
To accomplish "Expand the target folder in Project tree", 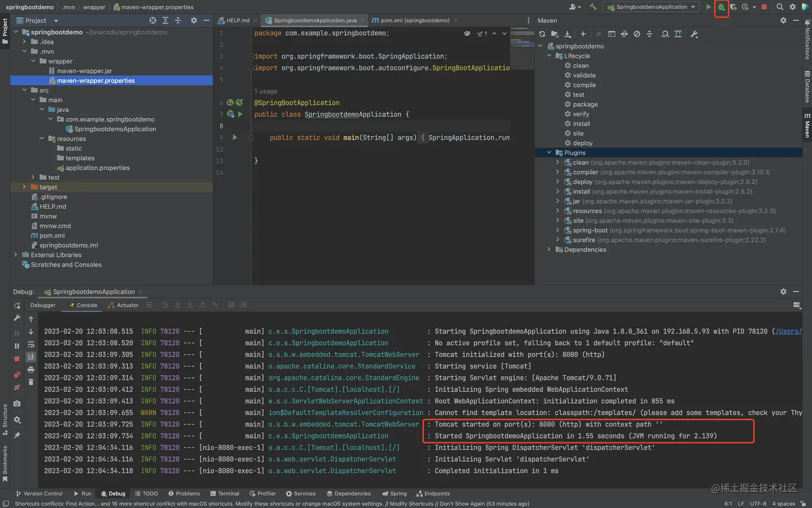I will 24,187.
